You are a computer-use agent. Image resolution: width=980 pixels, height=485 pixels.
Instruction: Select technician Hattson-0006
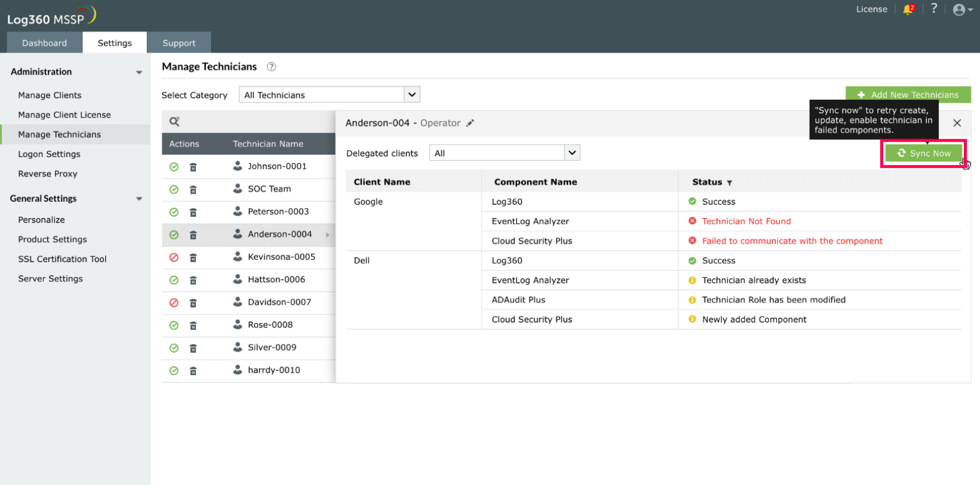pos(277,280)
